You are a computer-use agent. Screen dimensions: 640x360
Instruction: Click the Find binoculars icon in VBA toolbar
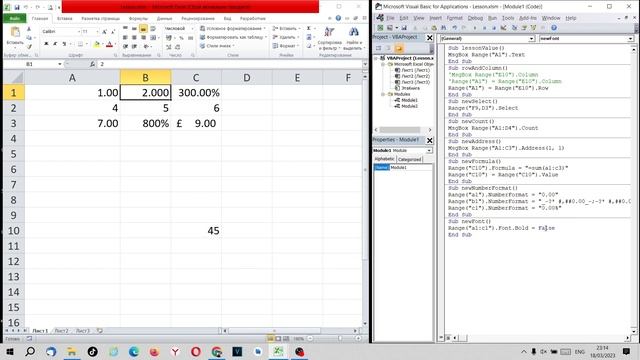click(443, 28)
